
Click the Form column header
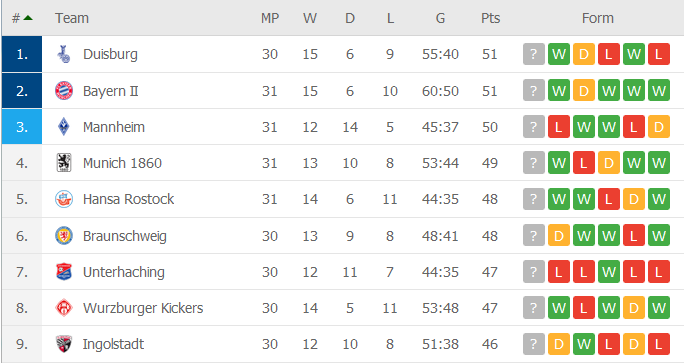[598, 18]
